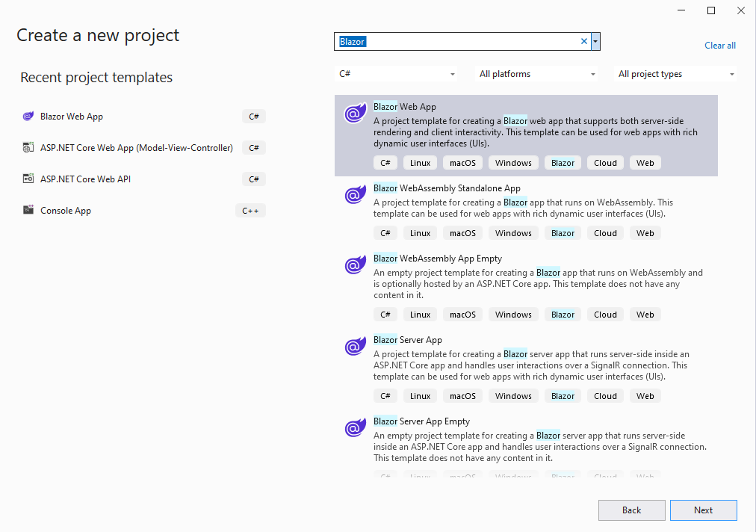The image size is (756, 532).
Task: Select the Blazor Server App title
Action: click(407, 340)
